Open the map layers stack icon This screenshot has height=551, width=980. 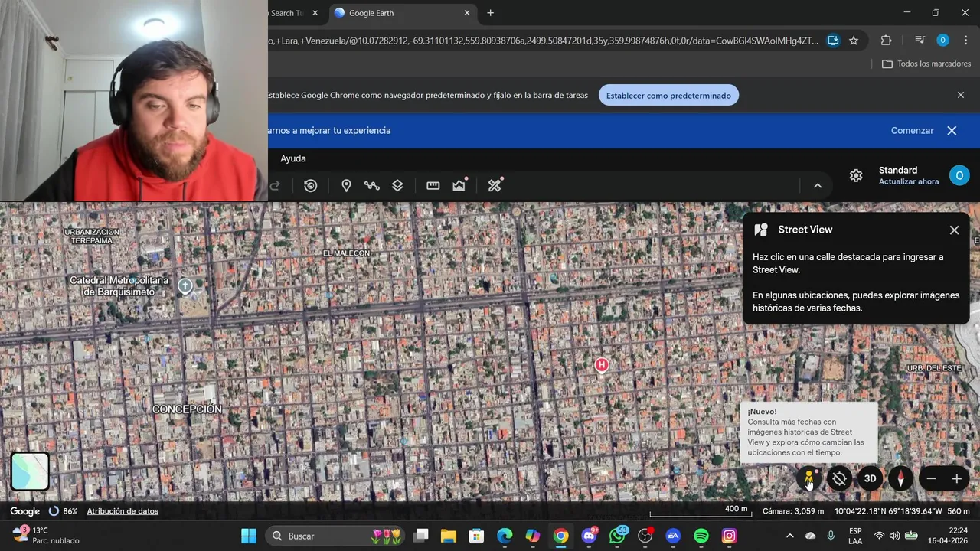397,185
